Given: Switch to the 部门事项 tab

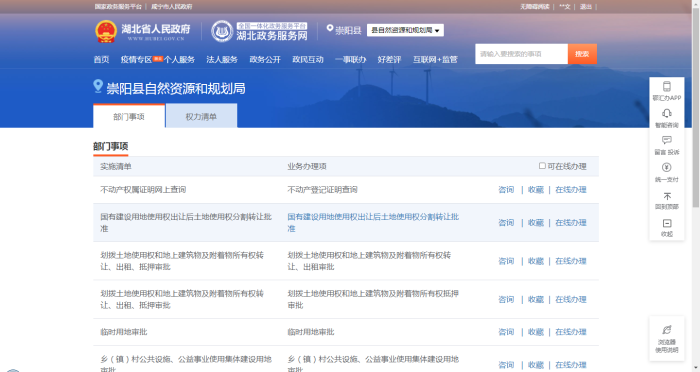Looking at the screenshot, I should [129, 116].
